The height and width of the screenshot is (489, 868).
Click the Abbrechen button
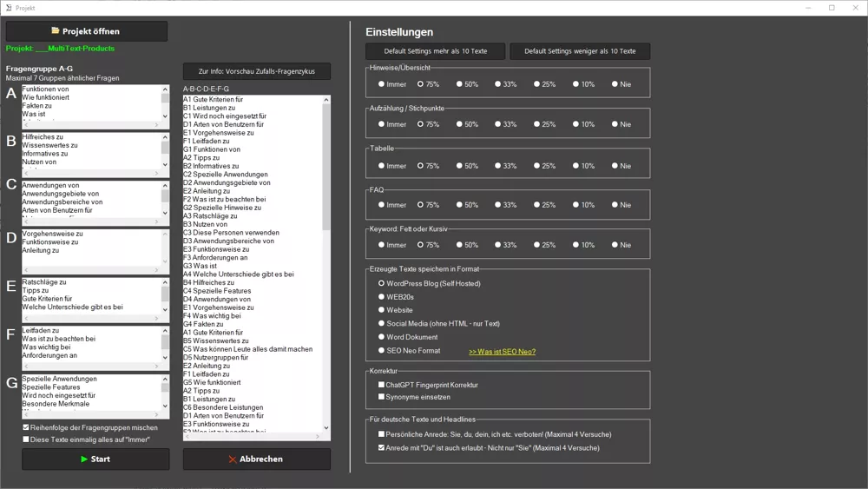click(x=257, y=459)
